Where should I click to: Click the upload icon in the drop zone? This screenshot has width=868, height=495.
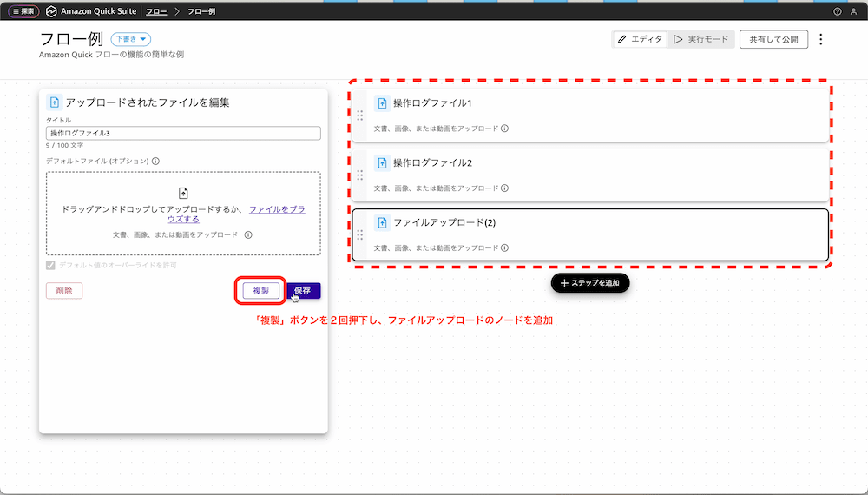tap(183, 193)
